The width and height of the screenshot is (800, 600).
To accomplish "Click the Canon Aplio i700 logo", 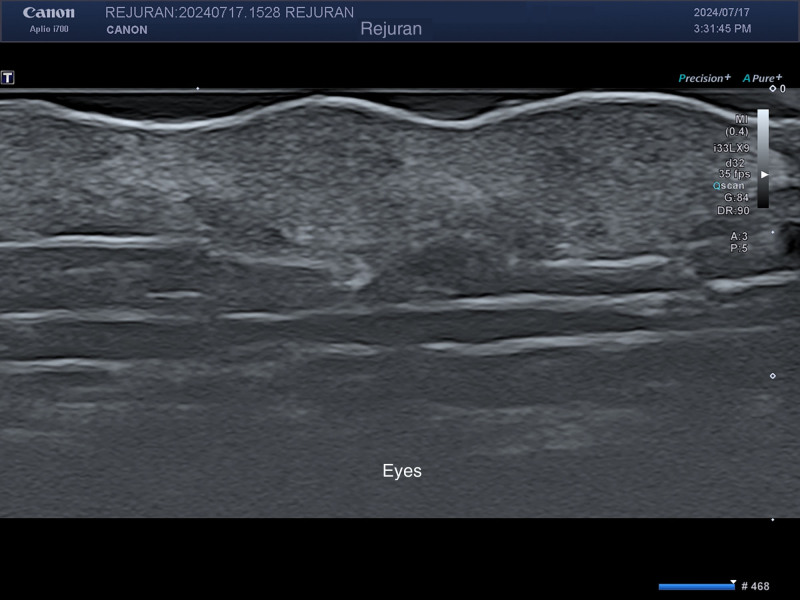I will tap(48, 20).
